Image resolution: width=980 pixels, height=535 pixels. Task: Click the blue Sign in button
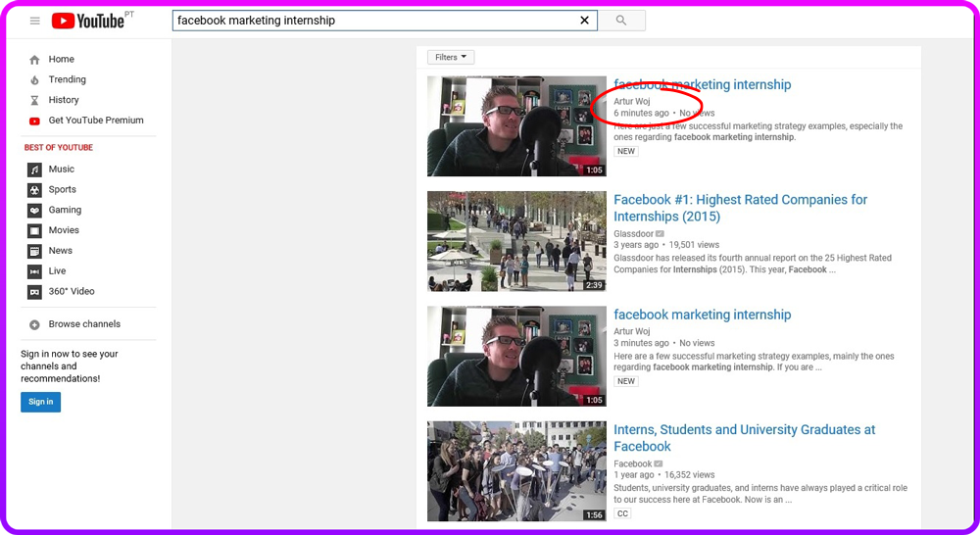pos(40,402)
